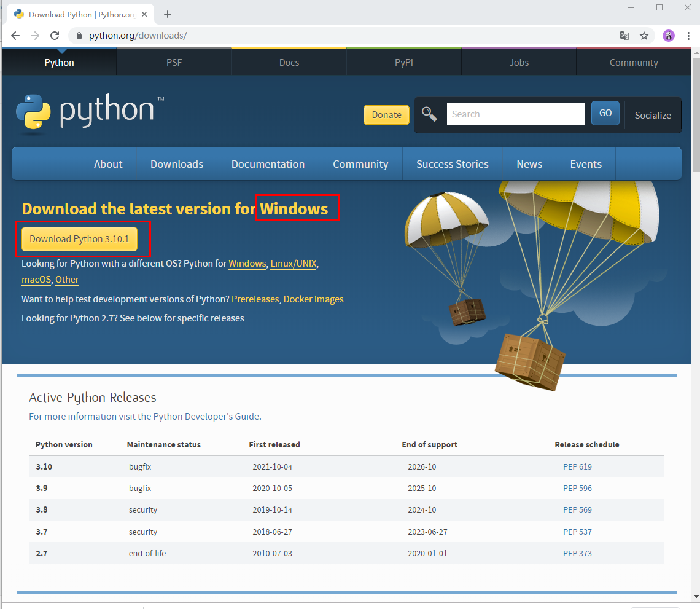
Task: Follow the Windows OS link
Action: [247, 264]
